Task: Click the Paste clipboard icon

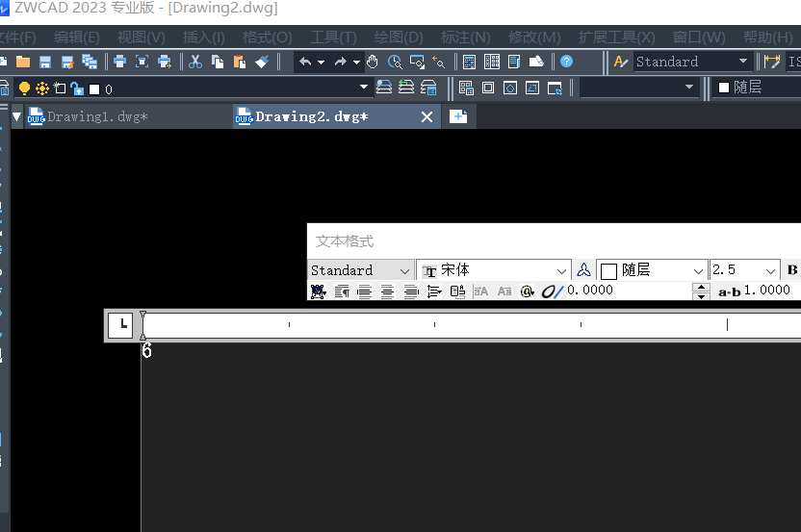Action: [x=240, y=62]
